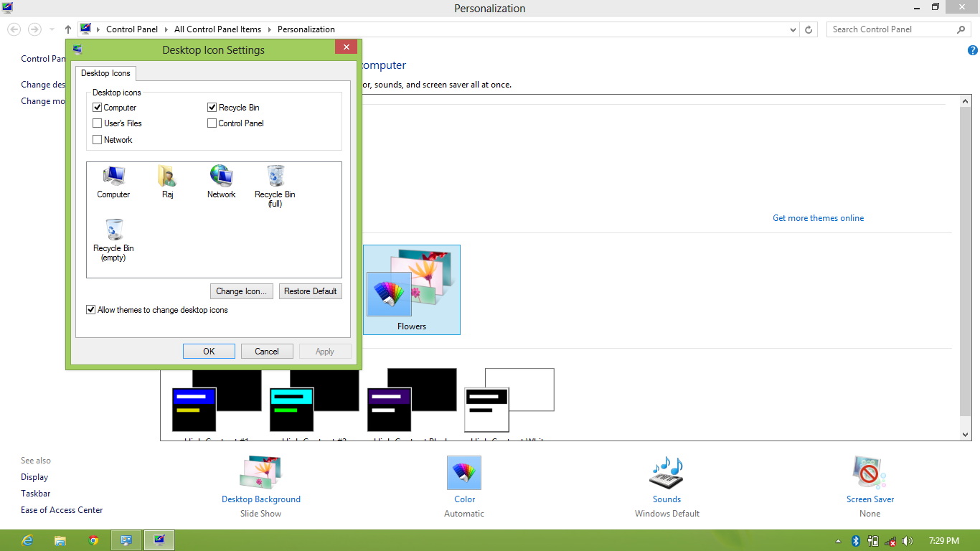Expand the chevron before Personalization breadcrumb
Screen dimensions: 980x551
270,29
